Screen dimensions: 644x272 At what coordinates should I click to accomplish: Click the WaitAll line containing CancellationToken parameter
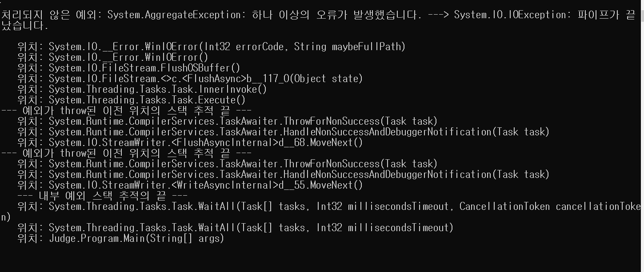click(321, 212)
